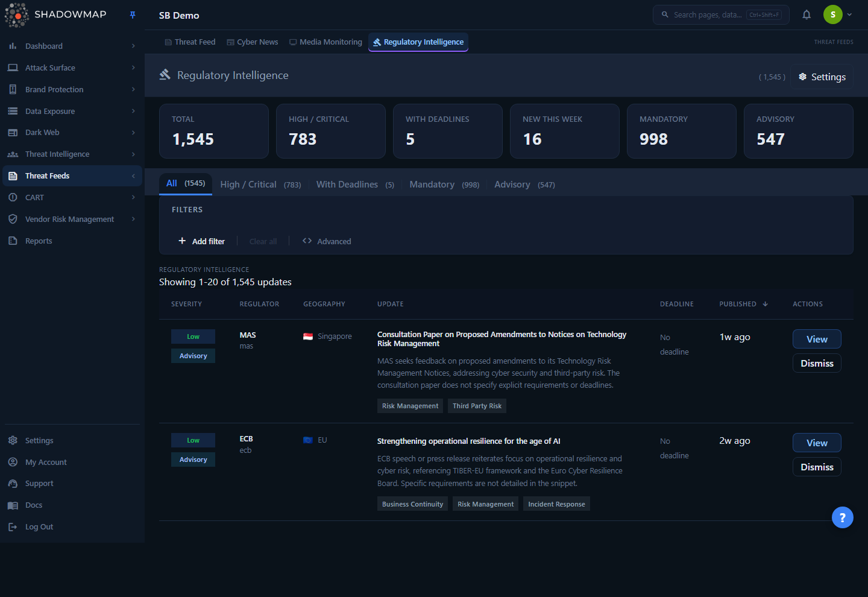Expand the Threat Intelligence chevron

point(133,154)
